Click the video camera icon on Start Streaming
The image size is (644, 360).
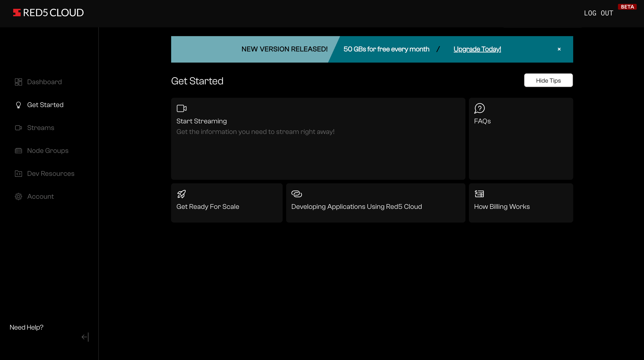[x=181, y=108]
